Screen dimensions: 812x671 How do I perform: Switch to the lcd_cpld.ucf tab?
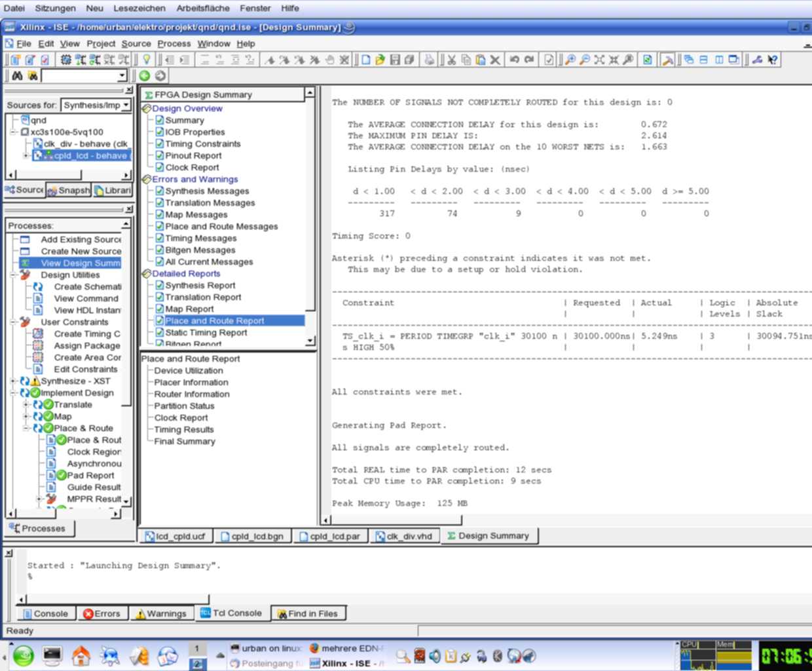point(175,536)
